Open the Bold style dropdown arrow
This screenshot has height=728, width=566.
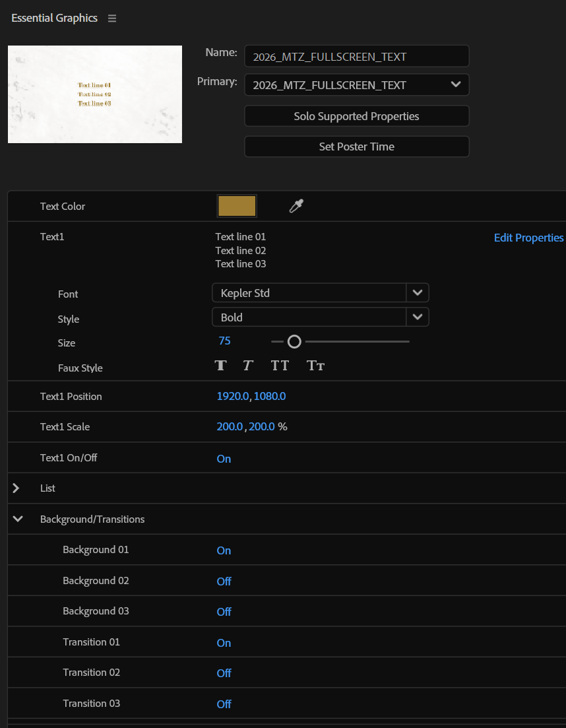[x=418, y=317]
